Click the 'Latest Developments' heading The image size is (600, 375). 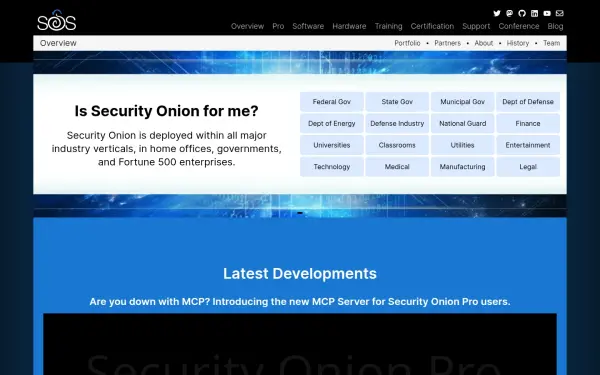(300, 274)
